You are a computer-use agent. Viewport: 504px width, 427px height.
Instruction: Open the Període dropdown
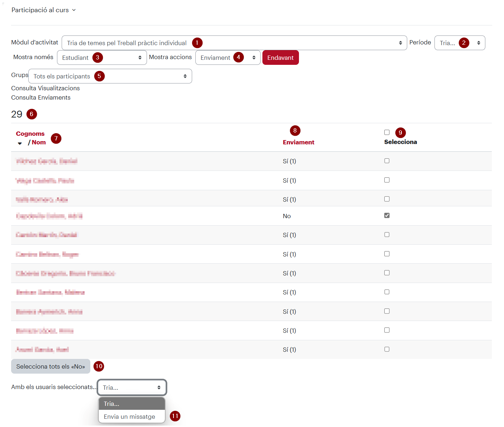tap(460, 43)
